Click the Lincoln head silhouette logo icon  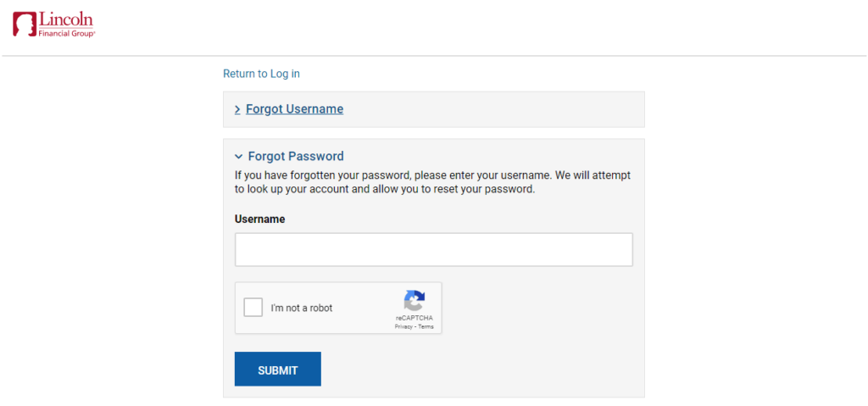[x=25, y=25]
